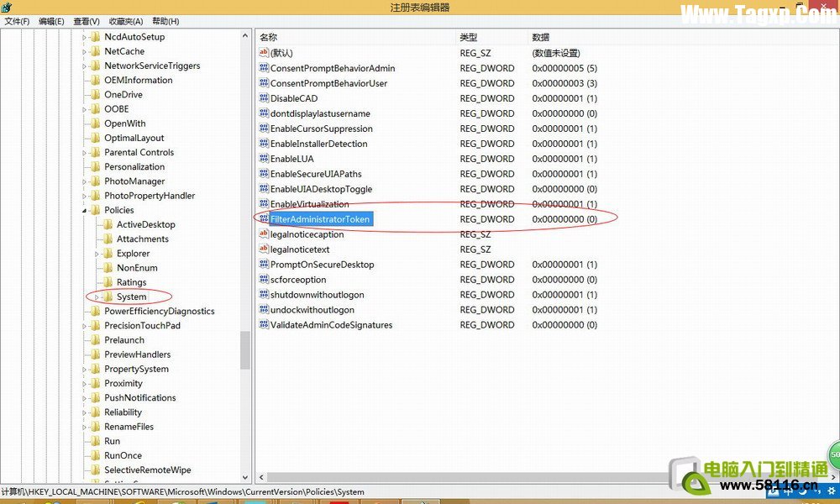
Task: Click the tree pane vertical scrollbar thumb
Action: point(245,350)
